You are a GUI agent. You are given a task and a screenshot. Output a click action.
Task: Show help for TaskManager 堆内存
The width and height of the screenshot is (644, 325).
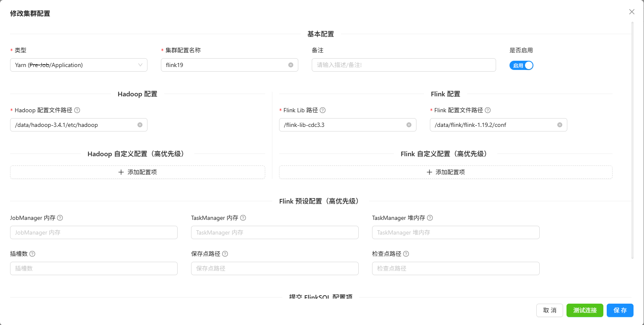(430, 218)
